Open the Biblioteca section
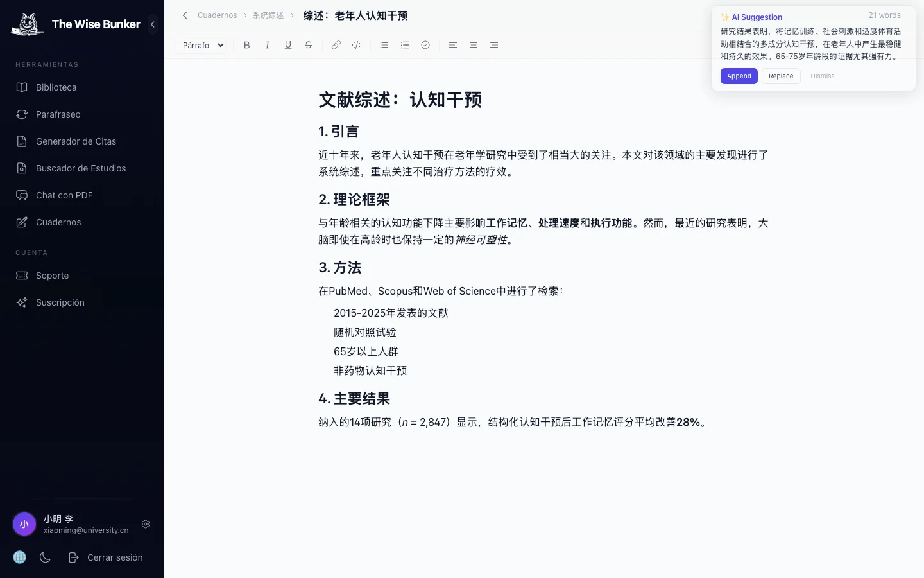This screenshot has height=578, width=924. tap(57, 87)
